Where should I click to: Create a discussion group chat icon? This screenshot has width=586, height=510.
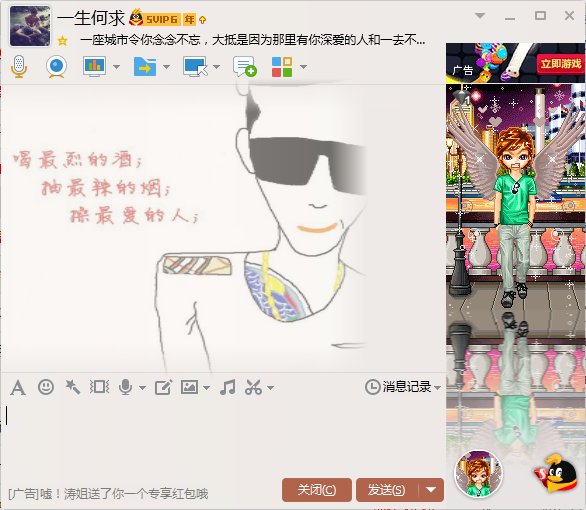(244, 67)
